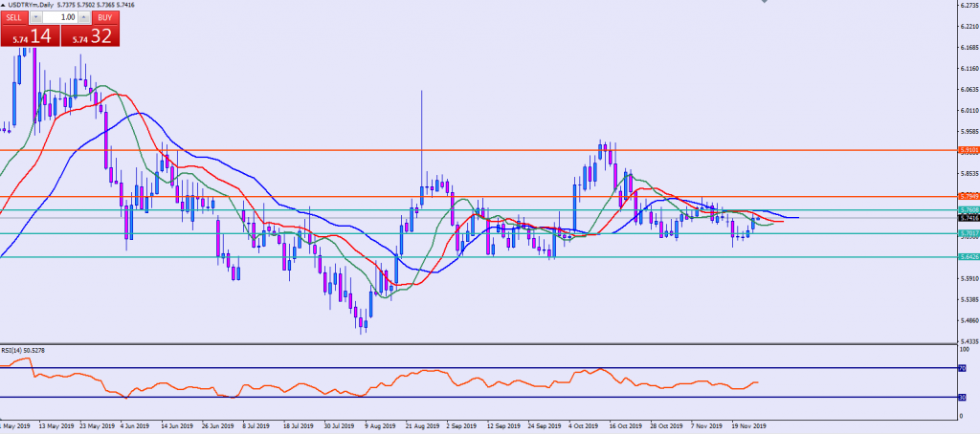This screenshot has width=980, height=434.
Task: Click the buy price 5.74 32 tile
Action: coord(90,35)
